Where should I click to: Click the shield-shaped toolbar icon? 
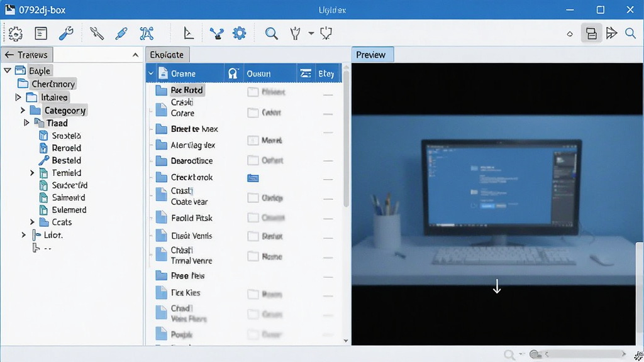(x=326, y=33)
